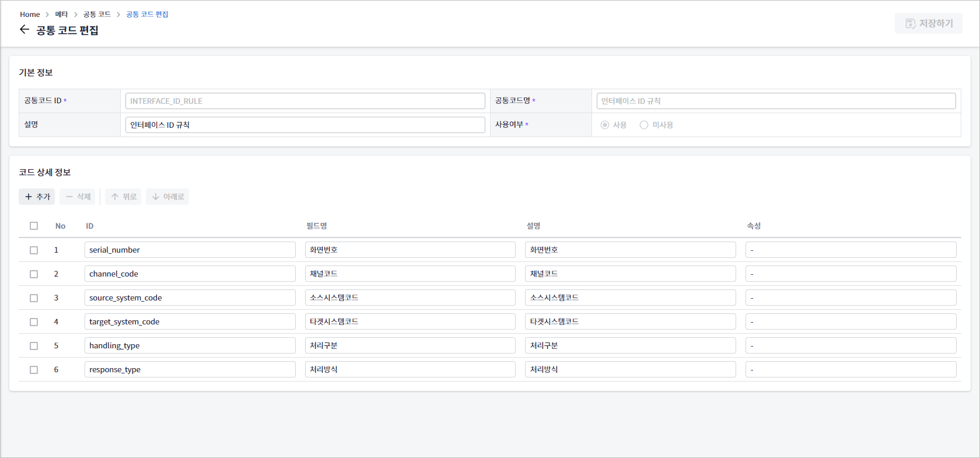Edit the 소스시스템코드 필드명 field
The image size is (980, 458).
(410, 298)
